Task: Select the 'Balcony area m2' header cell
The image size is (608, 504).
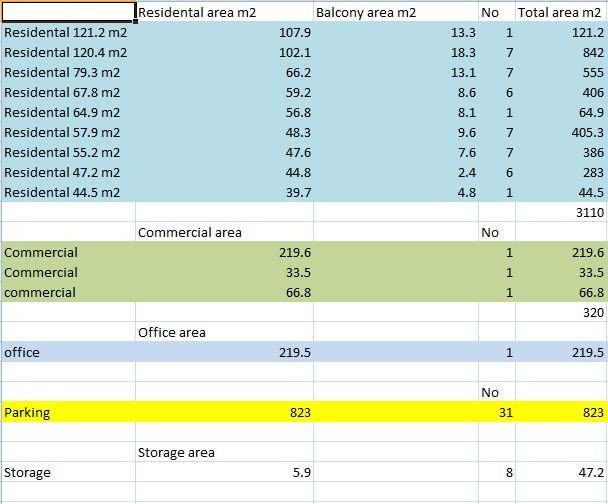Action: 396,12
